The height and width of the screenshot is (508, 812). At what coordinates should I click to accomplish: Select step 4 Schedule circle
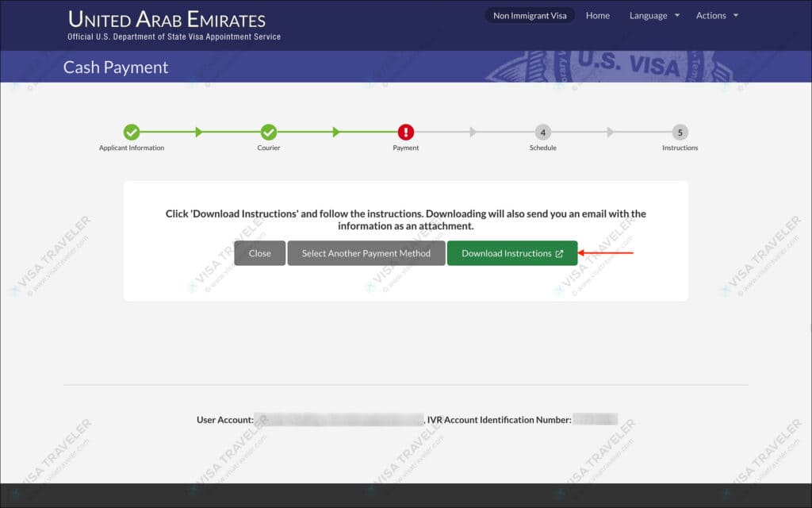tap(542, 133)
